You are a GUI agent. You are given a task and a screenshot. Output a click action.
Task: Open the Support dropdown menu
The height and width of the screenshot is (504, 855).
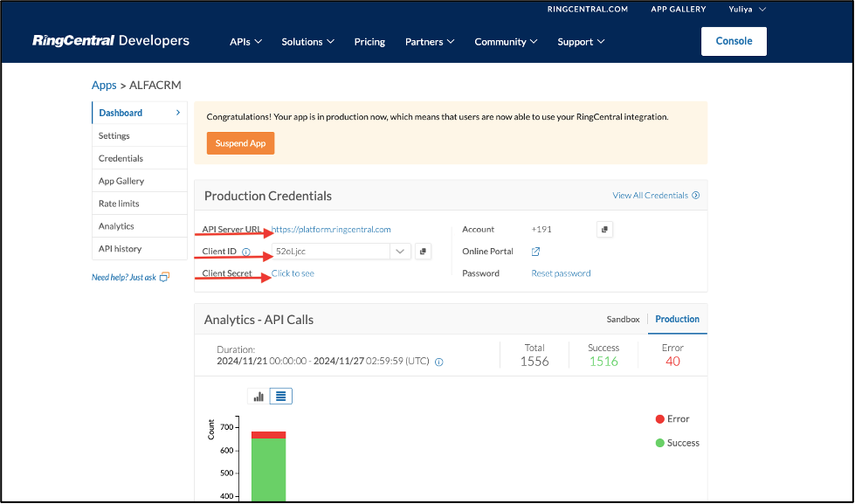[x=581, y=41]
